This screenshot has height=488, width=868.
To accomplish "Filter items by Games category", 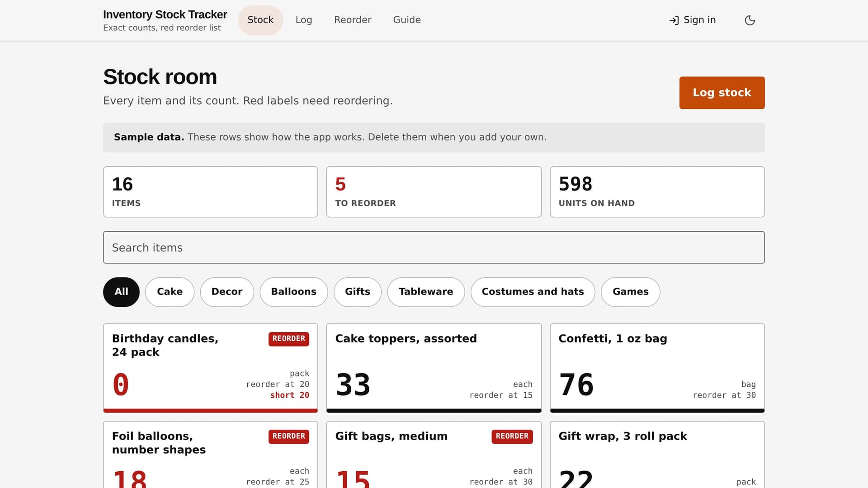I will [631, 292].
